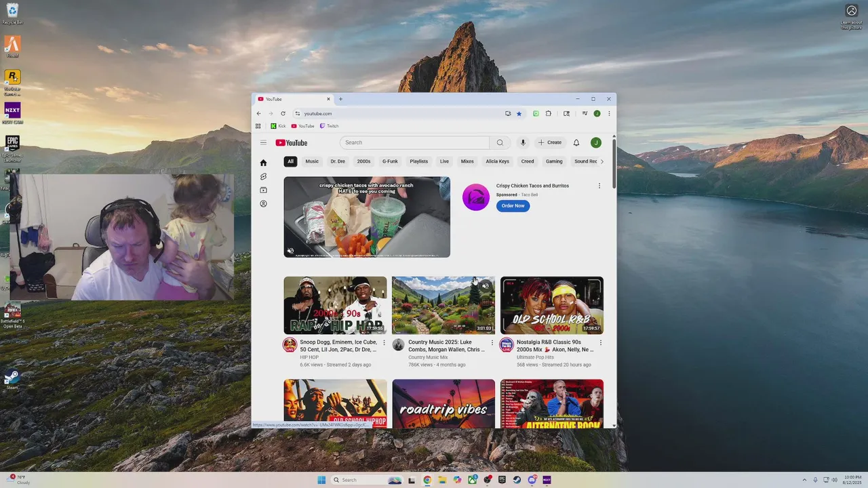Click the Windows taskbar search box
Screen dimensions: 868x488
pyautogui.click(x=367, y=480)
